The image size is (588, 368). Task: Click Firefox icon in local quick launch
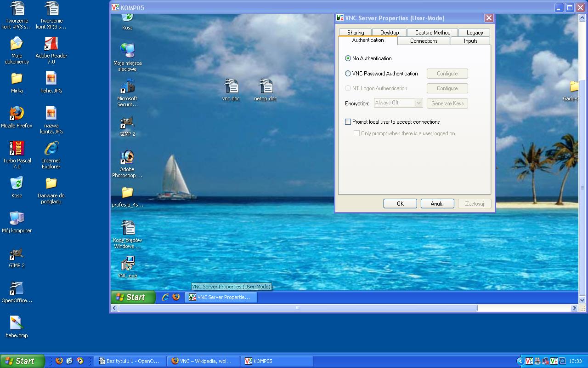(59, 361)
